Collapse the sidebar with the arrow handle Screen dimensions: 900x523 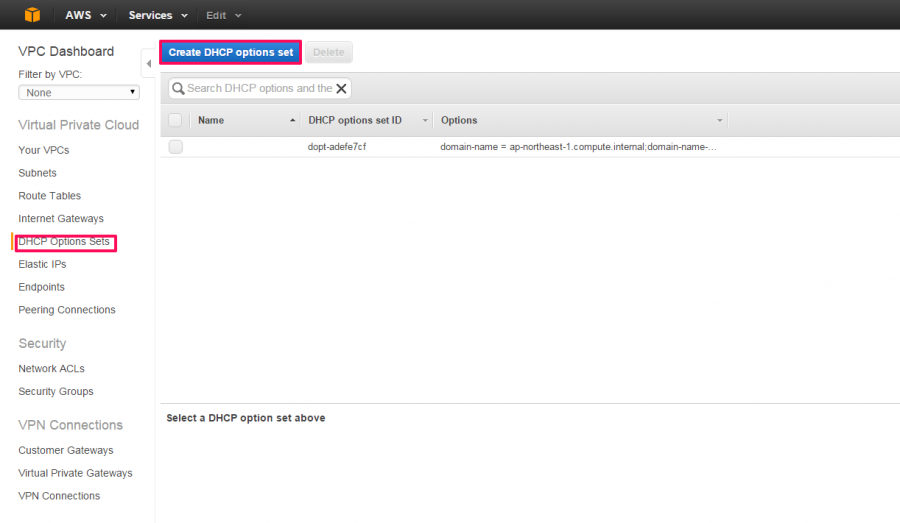[x=149, y=64]
